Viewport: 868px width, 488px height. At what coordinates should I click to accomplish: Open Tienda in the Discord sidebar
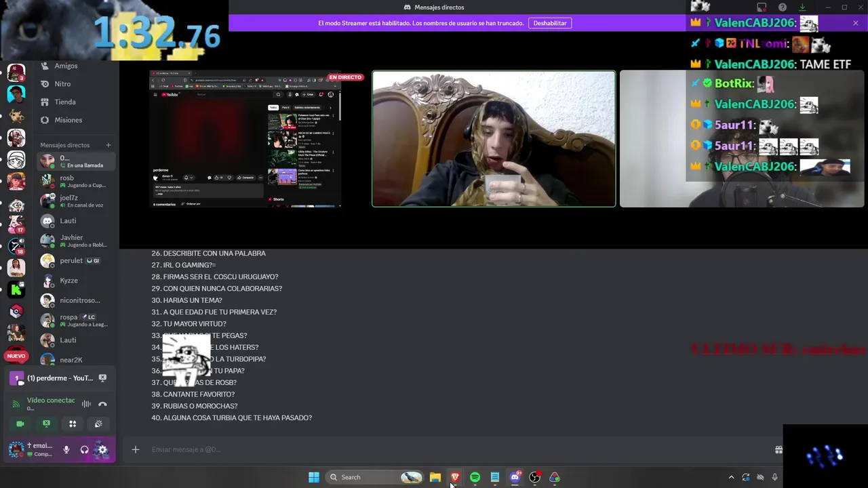pos(65,102)
